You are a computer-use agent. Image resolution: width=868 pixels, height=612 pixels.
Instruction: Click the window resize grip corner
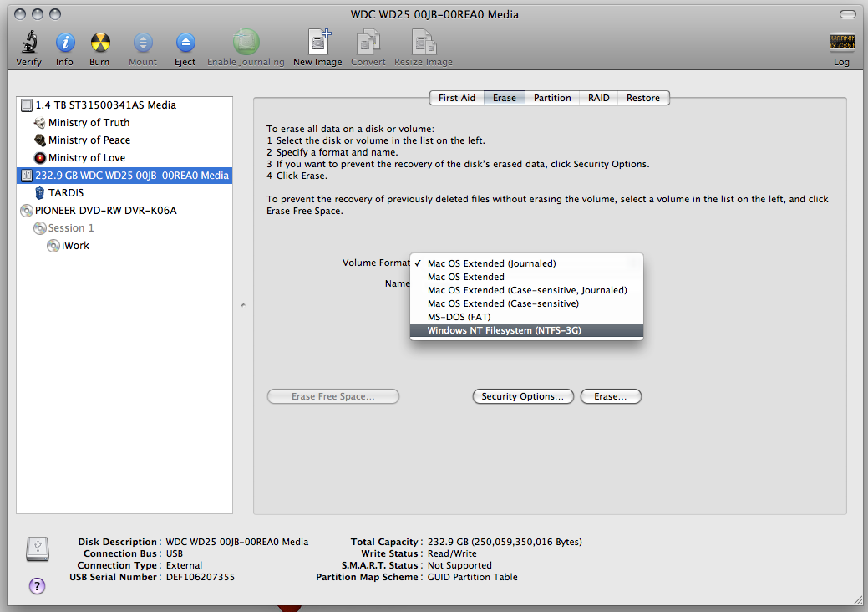857,599
